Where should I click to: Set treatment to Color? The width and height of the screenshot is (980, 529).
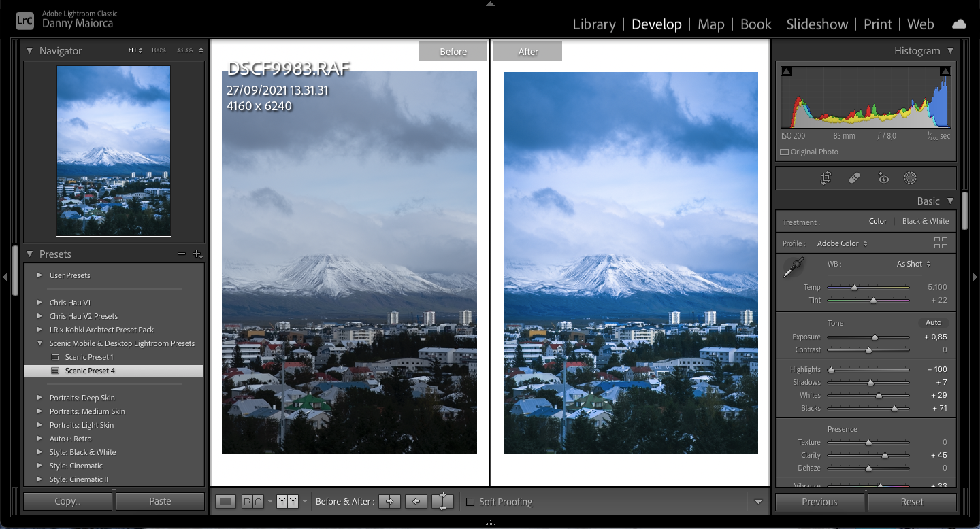(878, 221)
